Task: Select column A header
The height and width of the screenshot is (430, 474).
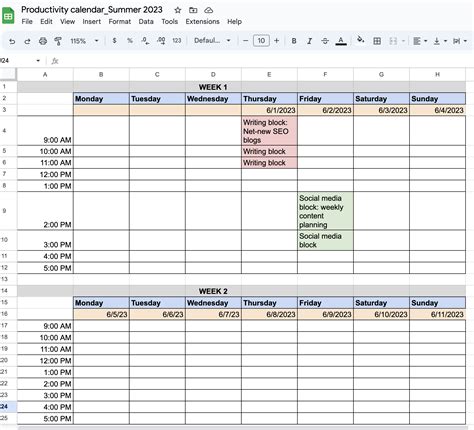Action: click(45, 75)
